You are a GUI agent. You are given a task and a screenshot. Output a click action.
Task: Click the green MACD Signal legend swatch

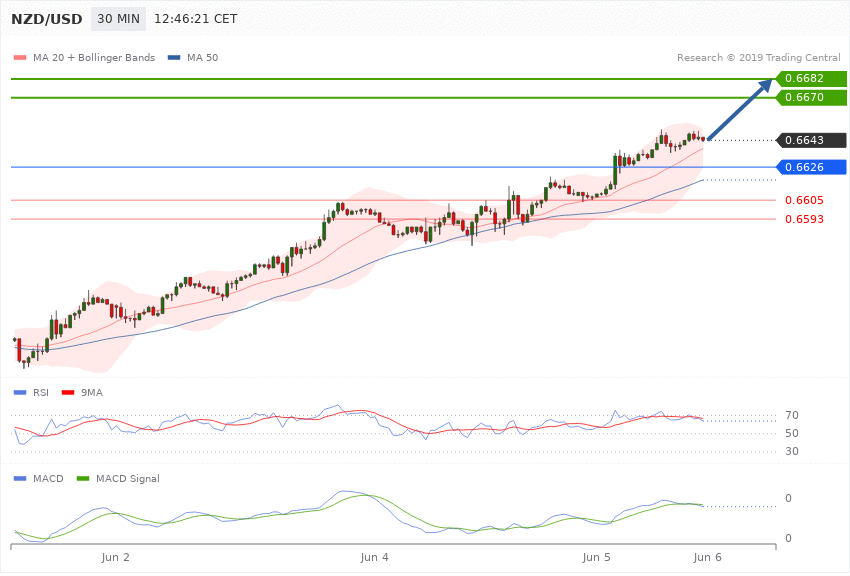tap(83, 478)
